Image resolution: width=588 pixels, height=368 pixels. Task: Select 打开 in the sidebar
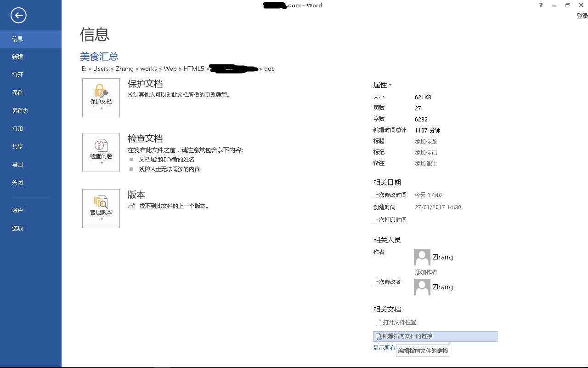31,75
